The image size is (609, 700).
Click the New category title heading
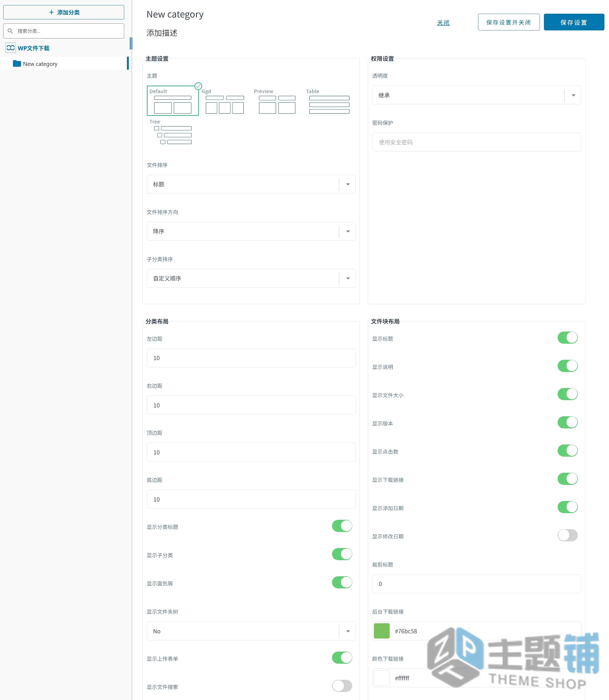(175, 15)
